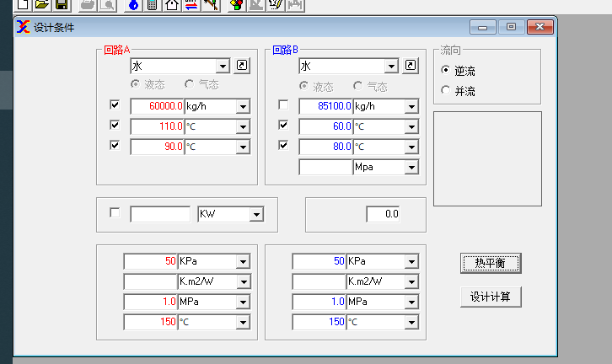The image size is (612, 364).
Task: Click the grayed dimension toolbar icon
Action: 295,5
